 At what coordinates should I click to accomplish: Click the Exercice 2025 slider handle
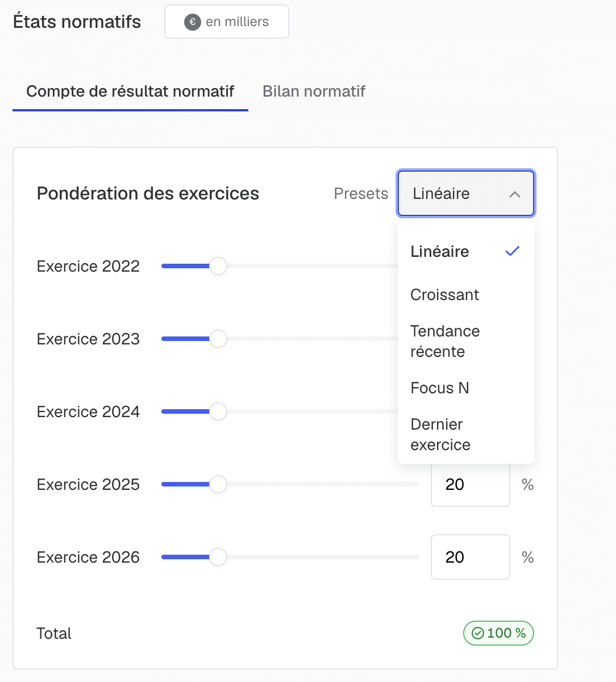218,484
